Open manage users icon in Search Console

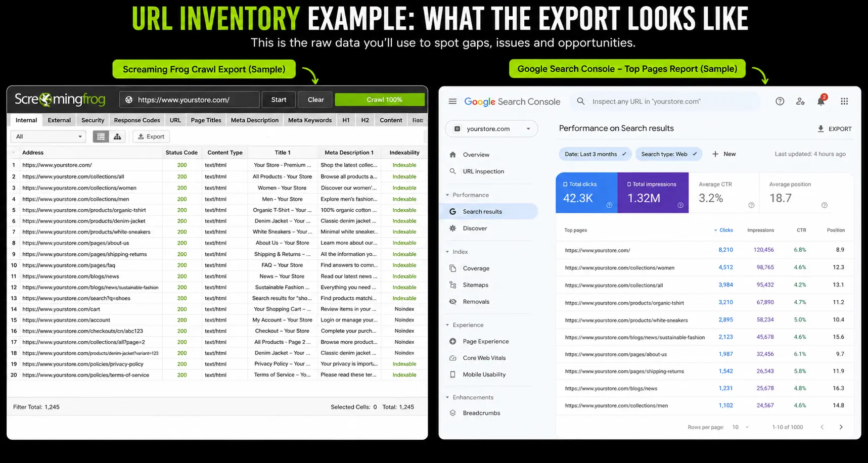point(800,101)
